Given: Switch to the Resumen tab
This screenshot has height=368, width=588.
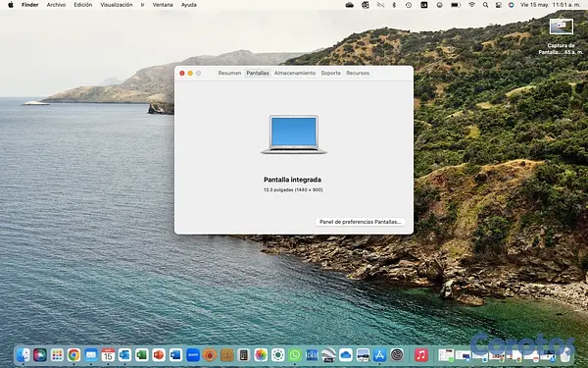Looking at the screenshot, I should [229, 73].
